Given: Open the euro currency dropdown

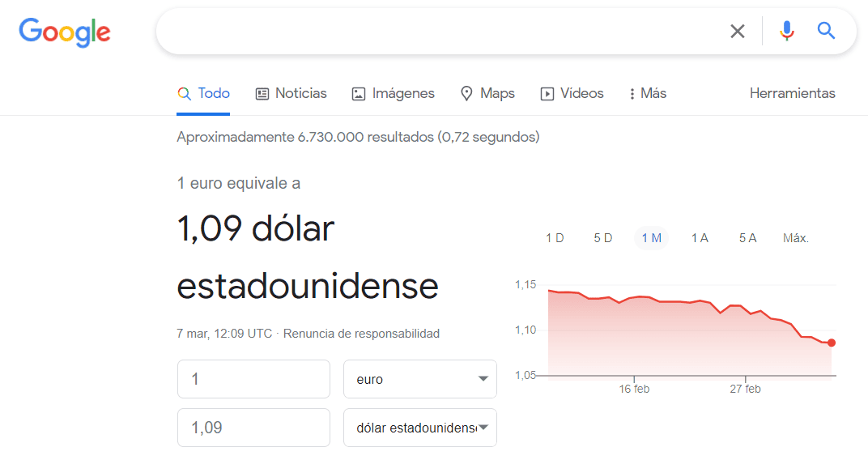Looking at the screenshot, I should 420,379.
